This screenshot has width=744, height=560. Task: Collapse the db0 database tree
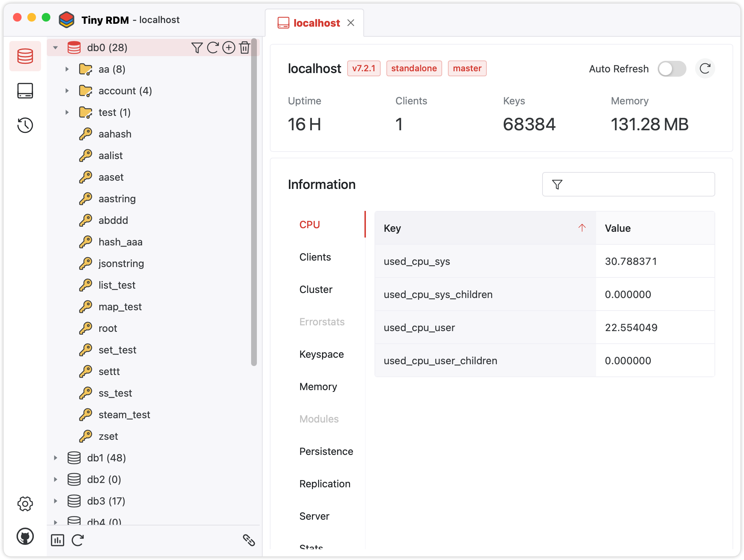(55, 48)
